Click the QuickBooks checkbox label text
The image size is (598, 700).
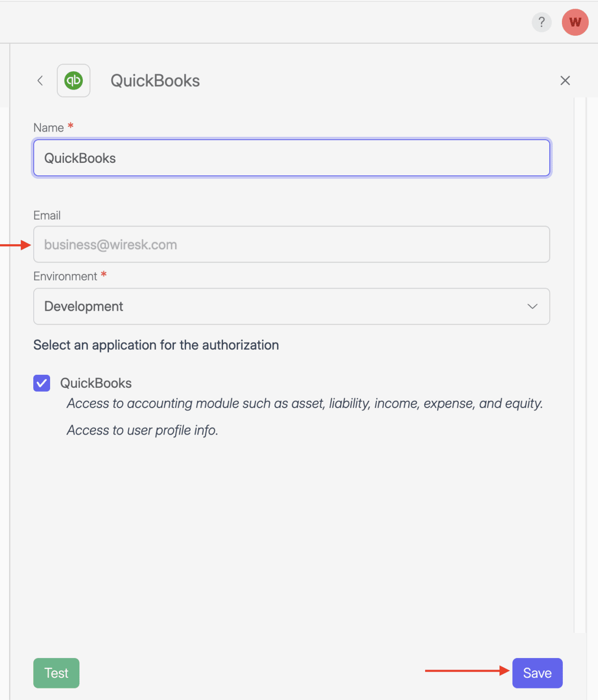coord(96,383)
